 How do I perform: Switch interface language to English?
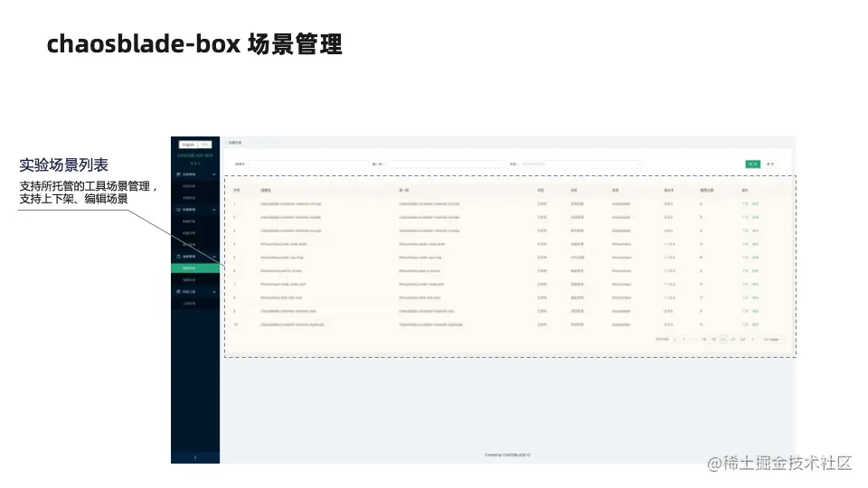188,145
